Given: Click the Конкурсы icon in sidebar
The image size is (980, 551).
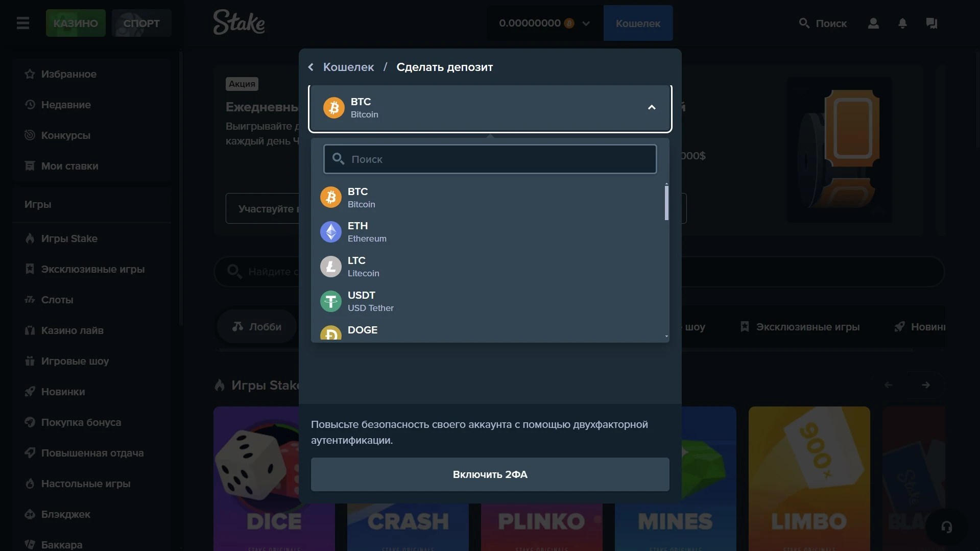Looking at the screenshot, I should 30,135.
